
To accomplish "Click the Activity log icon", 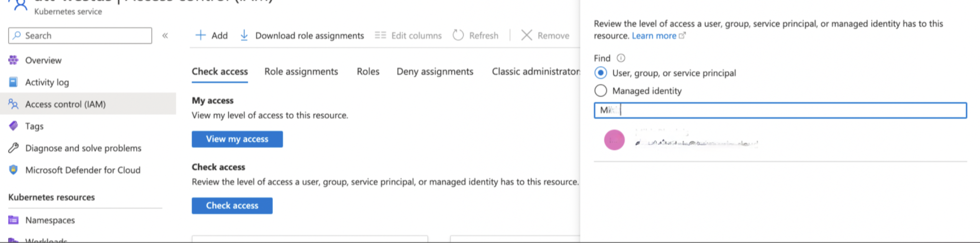I will coord(13,82).
